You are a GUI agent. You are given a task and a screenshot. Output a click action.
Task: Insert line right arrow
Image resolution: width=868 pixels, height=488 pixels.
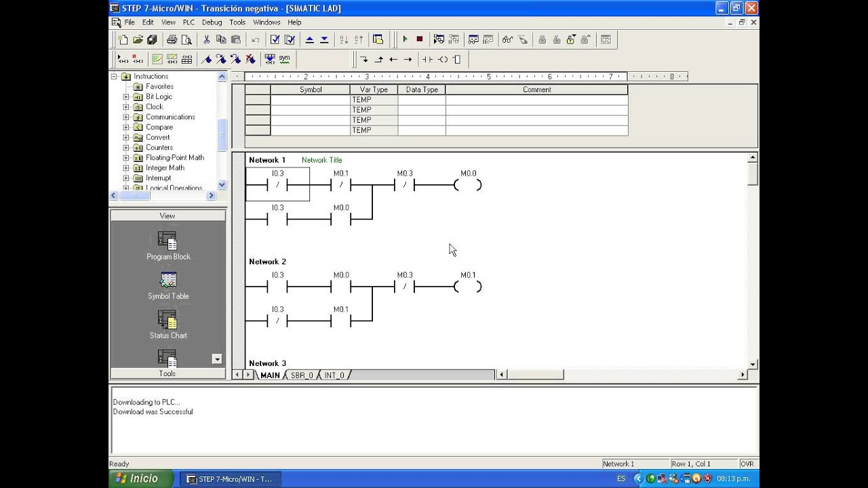[408, 59]
